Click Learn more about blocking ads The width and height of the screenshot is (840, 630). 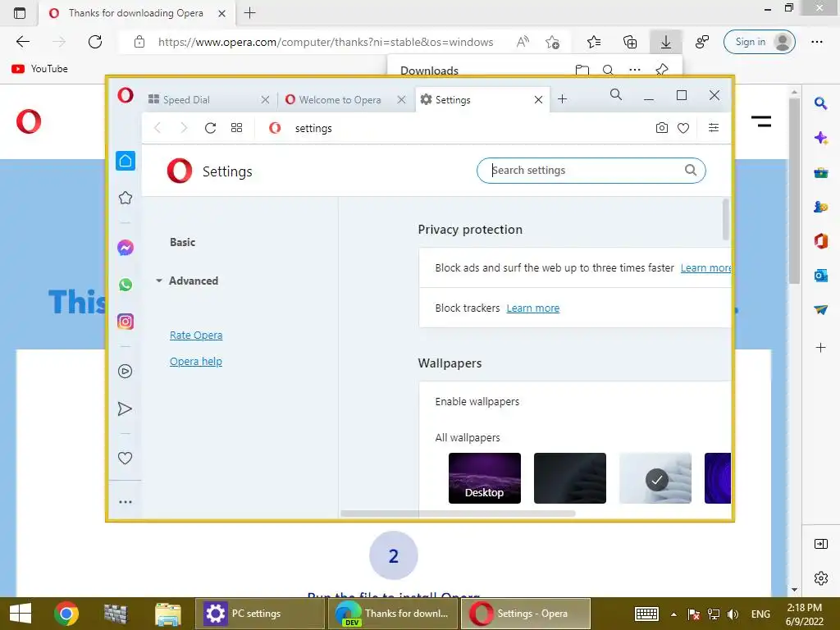coord(705,268)
